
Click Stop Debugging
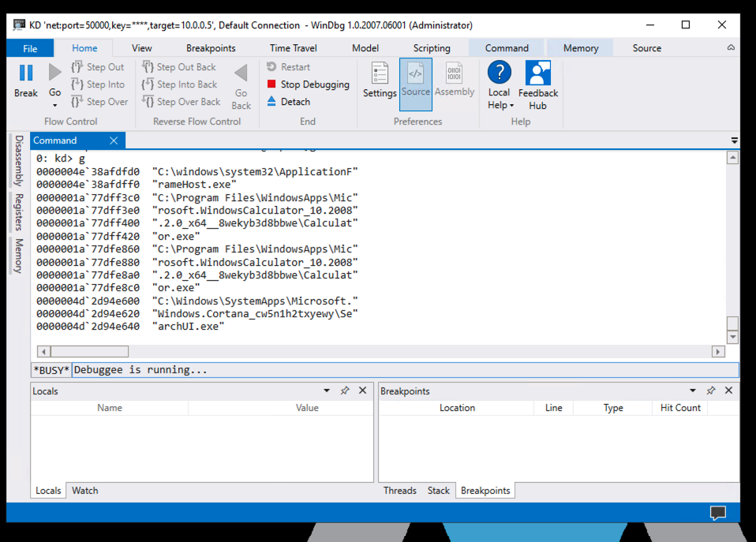[x=308, y=84]
